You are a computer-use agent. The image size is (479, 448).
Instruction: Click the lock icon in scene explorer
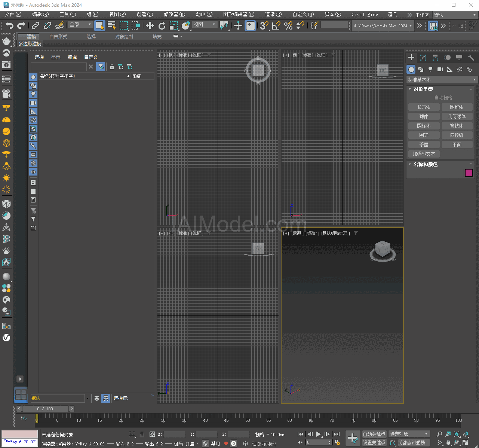112,67
